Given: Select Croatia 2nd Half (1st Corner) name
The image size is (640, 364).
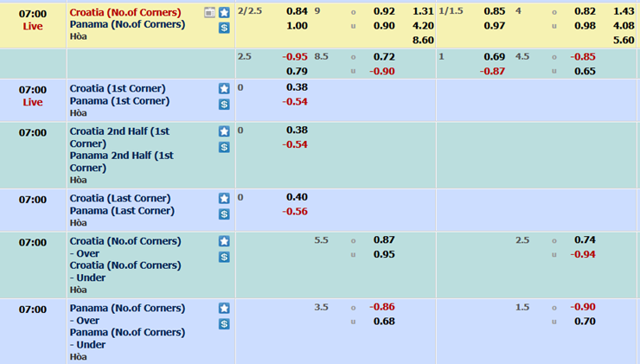Looking at the screenshot, I should tap(119, 137).
